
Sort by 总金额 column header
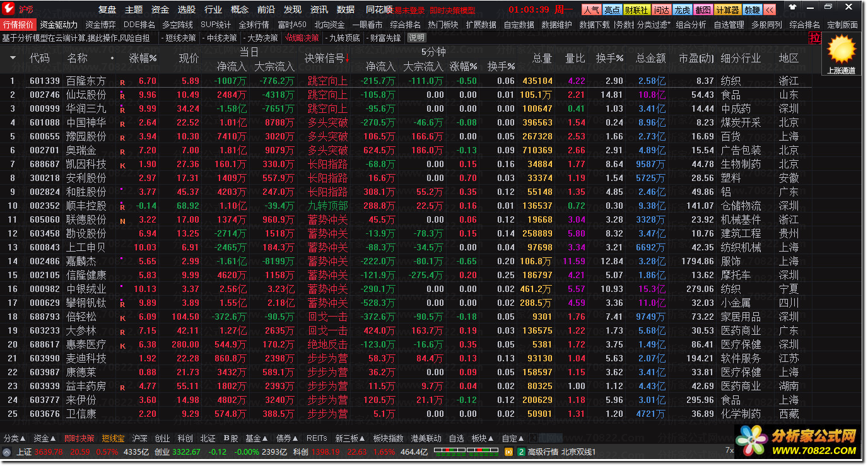pyautogui.click(x=651, y=58)
